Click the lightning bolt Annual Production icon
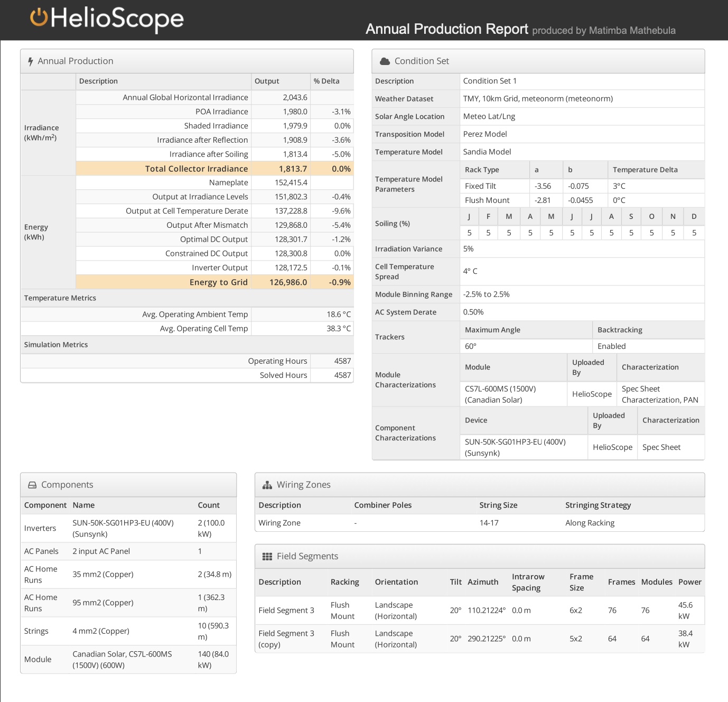The width and height of the screenshot is (728, 702). click(31, 61)
